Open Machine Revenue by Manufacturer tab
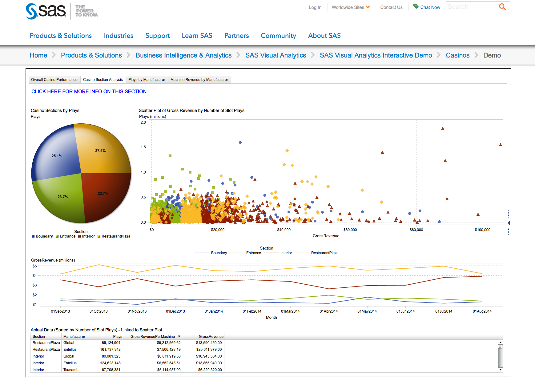 [x=199, y=80]
